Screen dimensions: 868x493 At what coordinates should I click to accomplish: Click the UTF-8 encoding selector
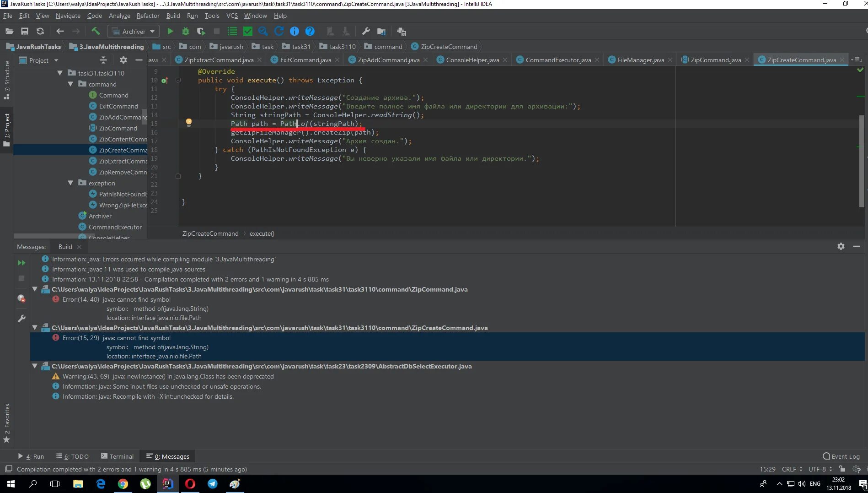(x=820, y=469)
